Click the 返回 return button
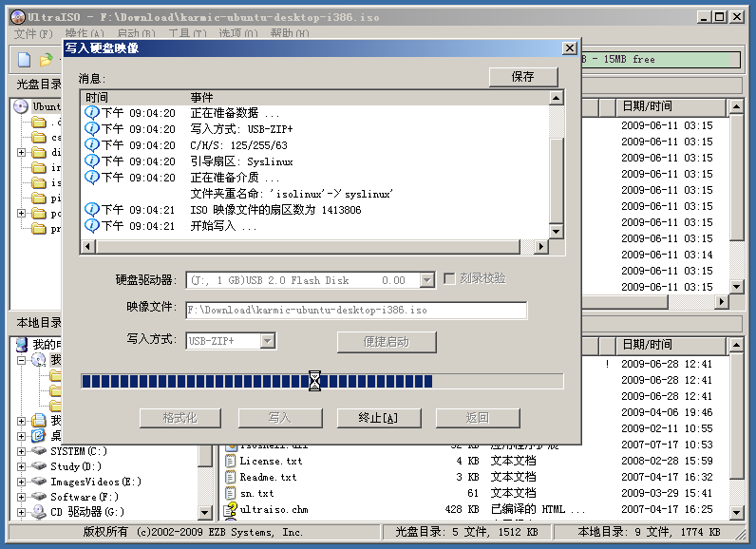 pyautogui.click(x=478, y=418)
